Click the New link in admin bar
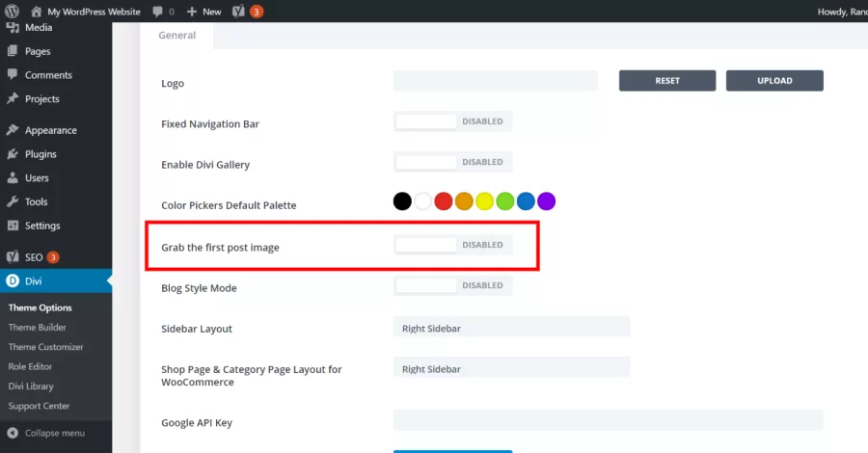 211,12
